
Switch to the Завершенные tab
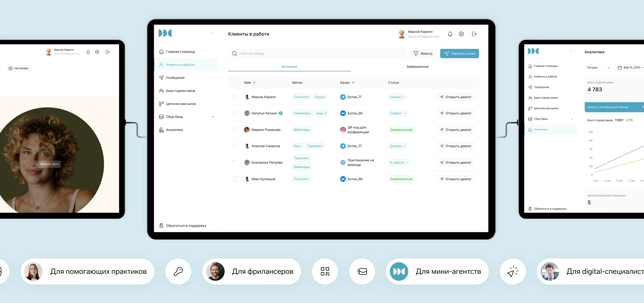pos(417,67)
